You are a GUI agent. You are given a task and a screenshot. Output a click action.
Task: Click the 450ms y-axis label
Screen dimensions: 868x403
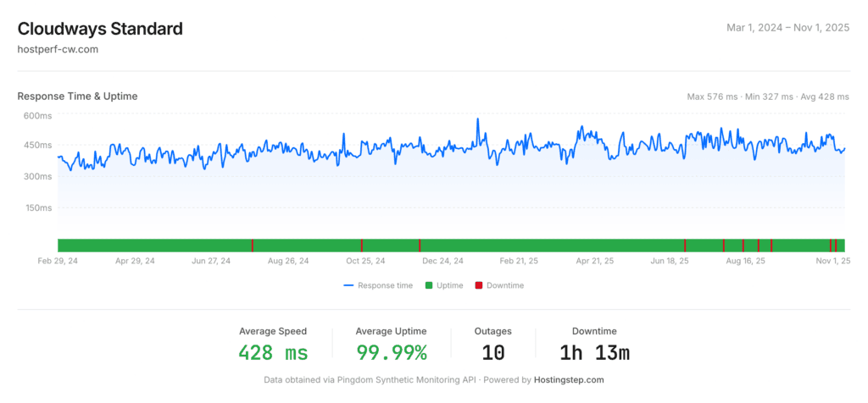(37, 145)
